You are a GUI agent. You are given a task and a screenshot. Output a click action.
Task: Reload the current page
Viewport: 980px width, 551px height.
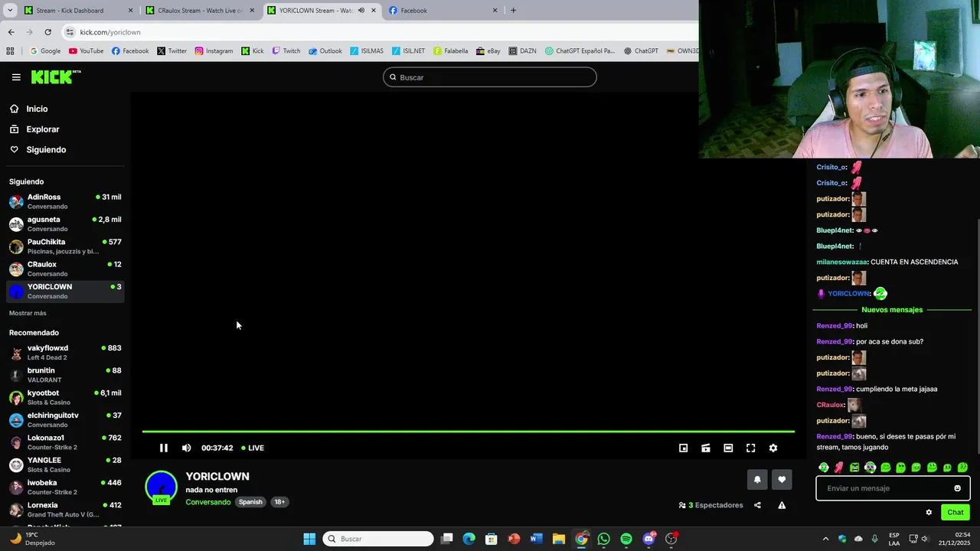tap(47, 32)
